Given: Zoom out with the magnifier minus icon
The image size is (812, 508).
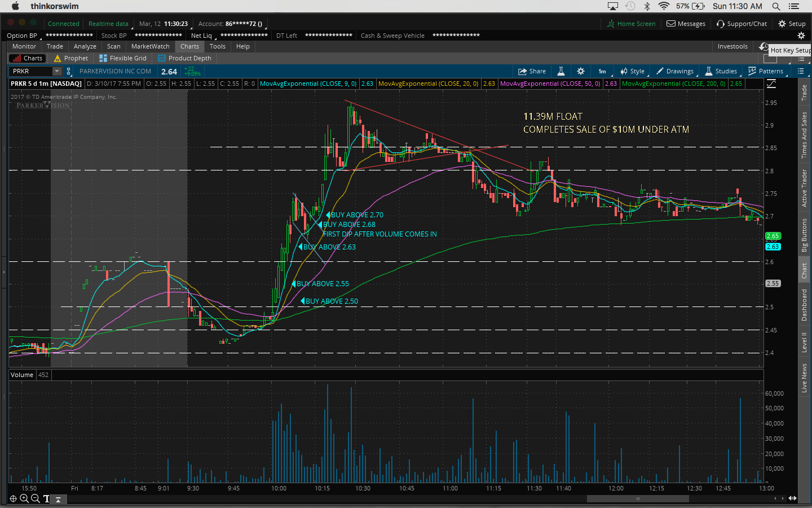Looking at the screenshot, I should click(x=36, y=498).
